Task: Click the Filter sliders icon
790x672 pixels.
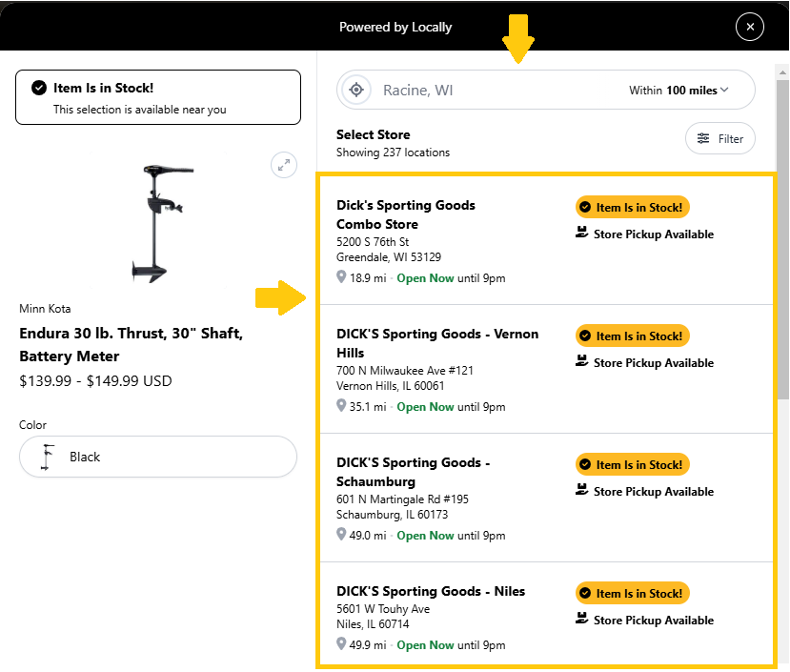Action: (703, 138)
